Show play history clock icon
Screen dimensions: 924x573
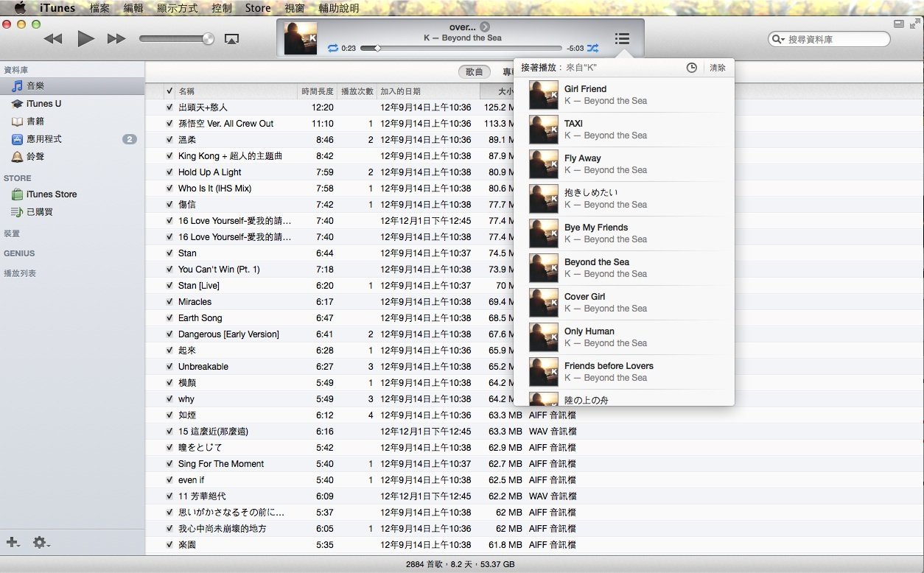[x=691, y=68]
